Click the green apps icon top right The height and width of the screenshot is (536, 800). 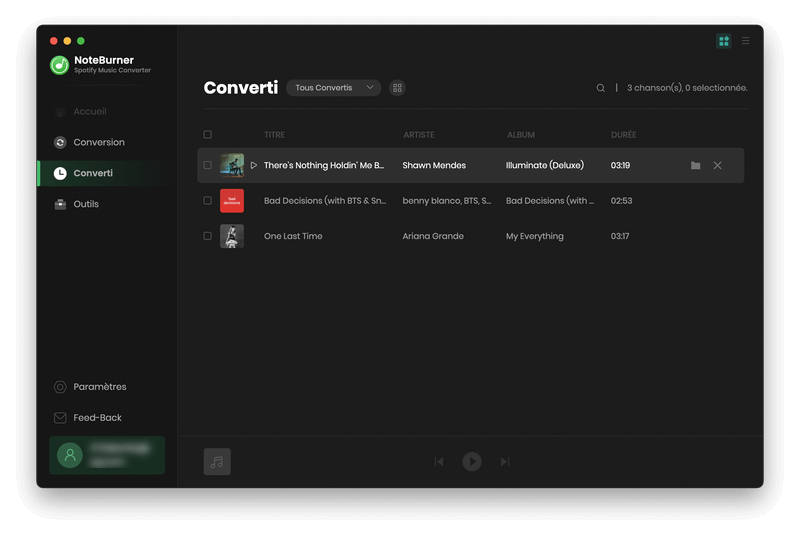click(x=723, y=41)
